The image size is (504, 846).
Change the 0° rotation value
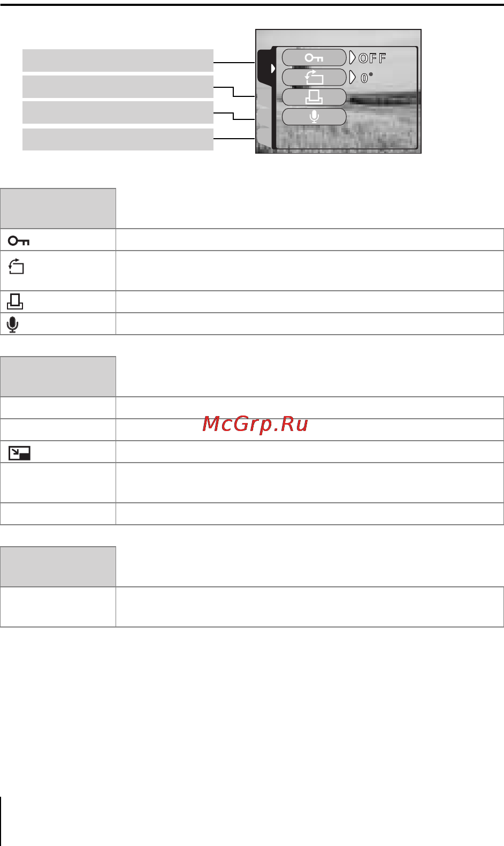tap(366, 78)
